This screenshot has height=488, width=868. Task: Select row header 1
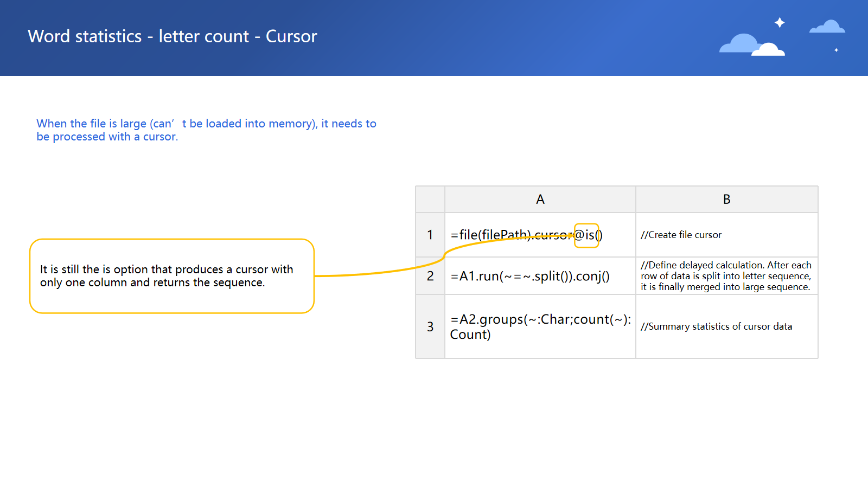point(430,235)
